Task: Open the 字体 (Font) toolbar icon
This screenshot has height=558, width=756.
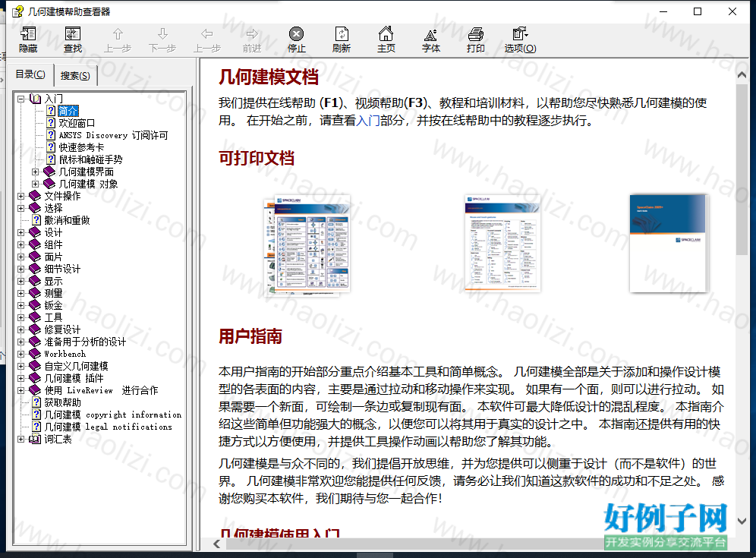Action: point(431,39)
